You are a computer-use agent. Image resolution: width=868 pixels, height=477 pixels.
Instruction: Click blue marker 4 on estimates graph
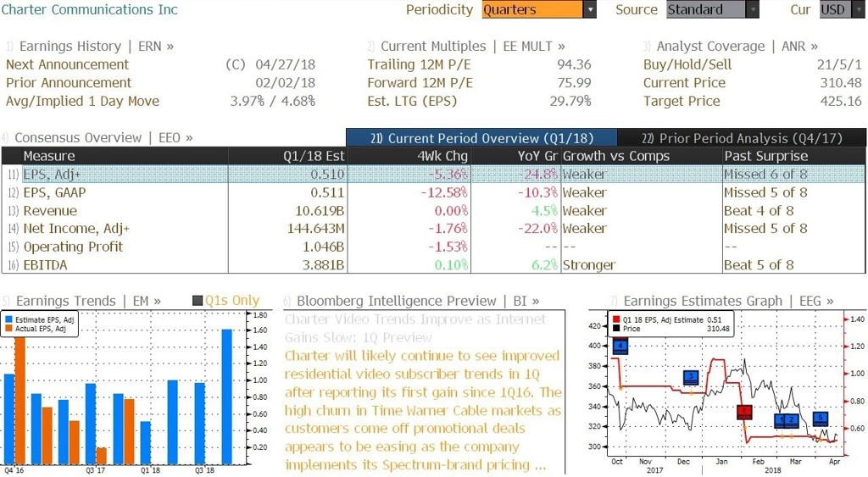coord(620,347)
